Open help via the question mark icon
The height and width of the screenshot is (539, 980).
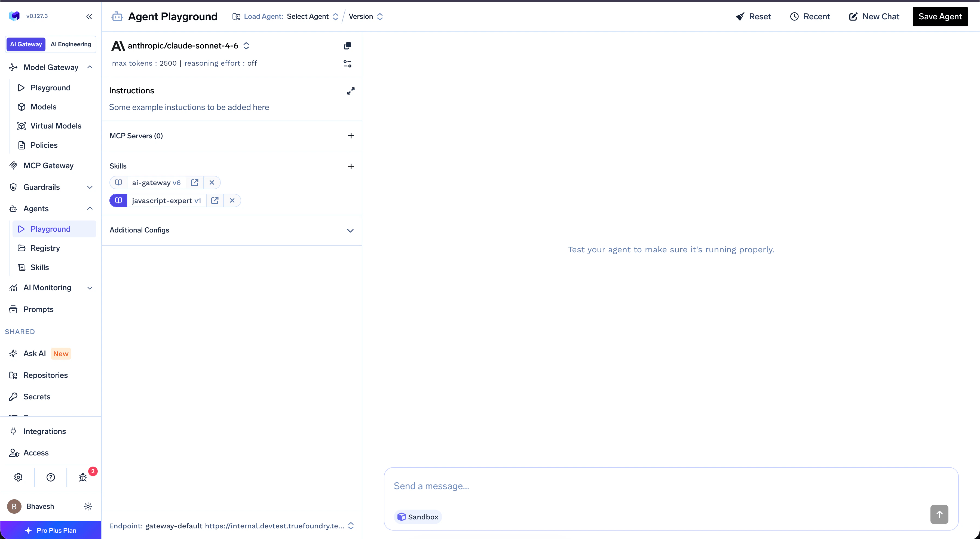(x=51, y=477)
